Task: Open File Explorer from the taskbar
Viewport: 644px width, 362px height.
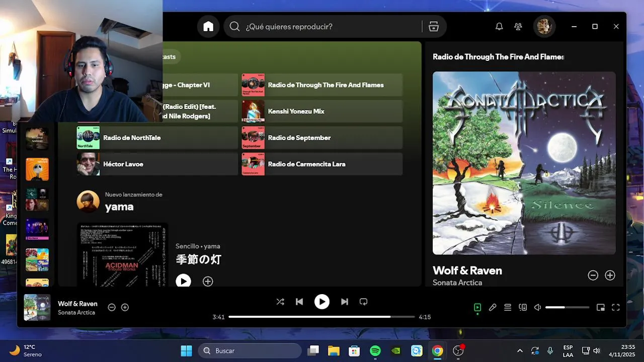Action: [334, 350]
